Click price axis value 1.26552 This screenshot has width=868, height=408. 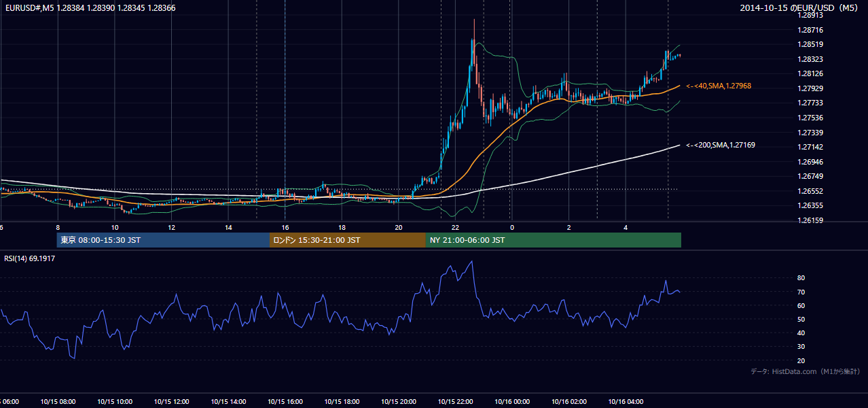[810, 191]
